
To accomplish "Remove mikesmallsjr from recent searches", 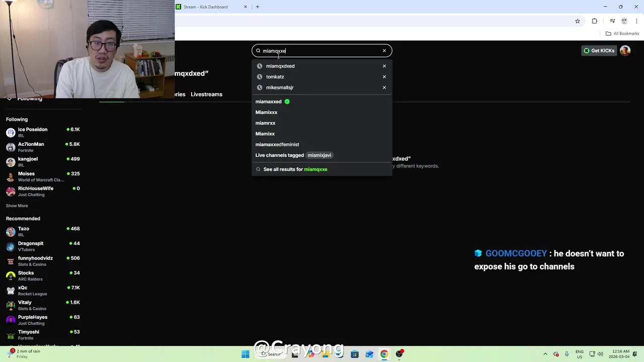I will pyautogui.click(x=384, y=87).
